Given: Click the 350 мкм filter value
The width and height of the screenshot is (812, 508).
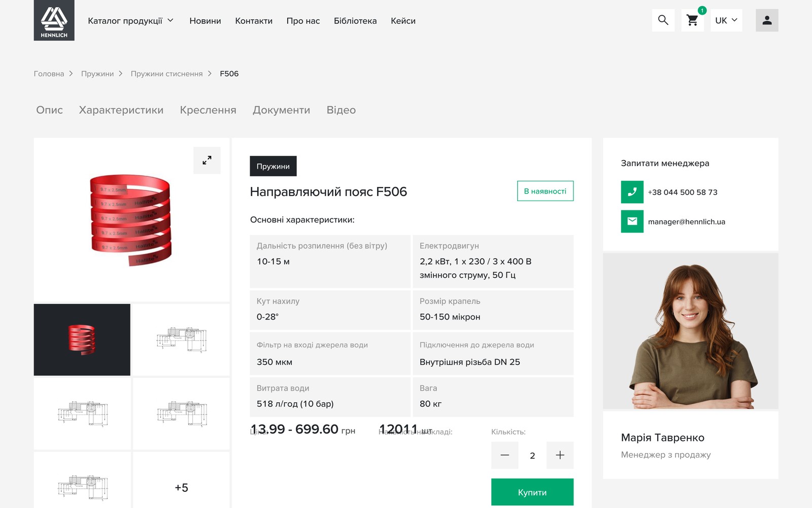Looking at the screenshot, I should tap(275, 362).
